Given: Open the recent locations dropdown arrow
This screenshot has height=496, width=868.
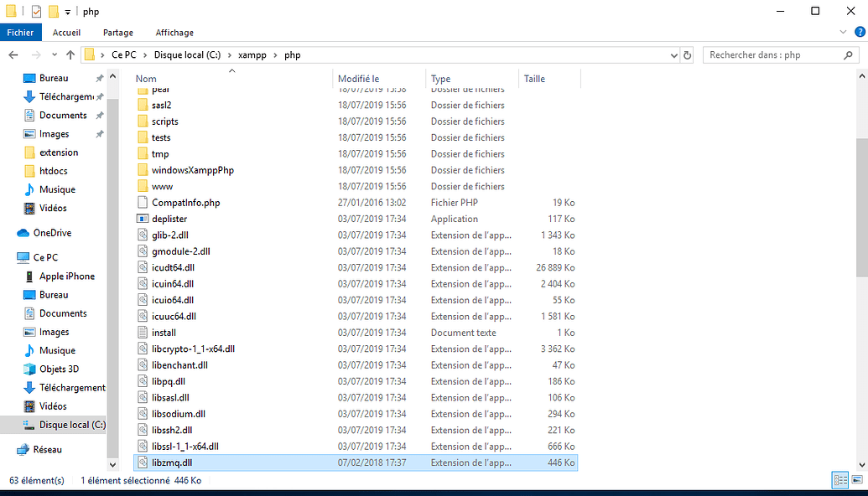Looking at the screenshot, I should click(x=53, y=55).
